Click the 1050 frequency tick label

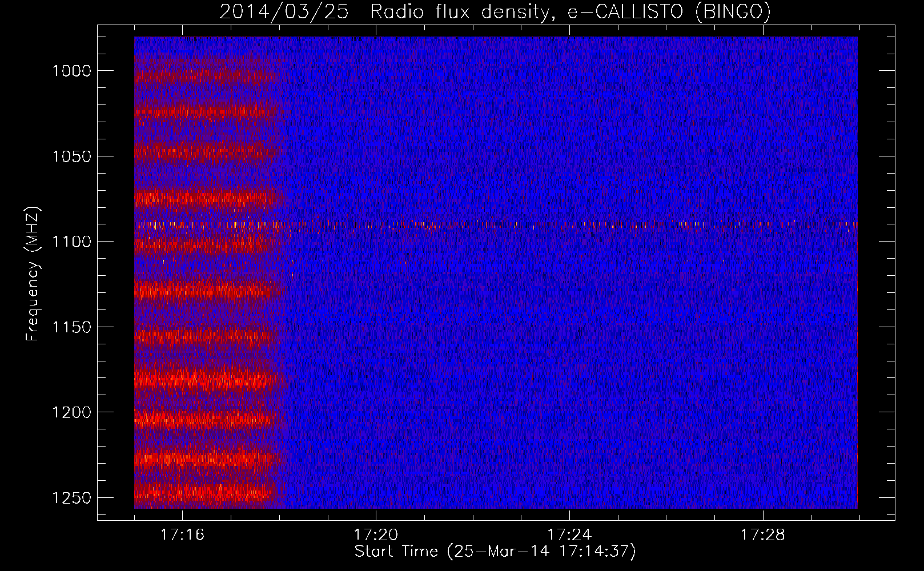[71, 156]
